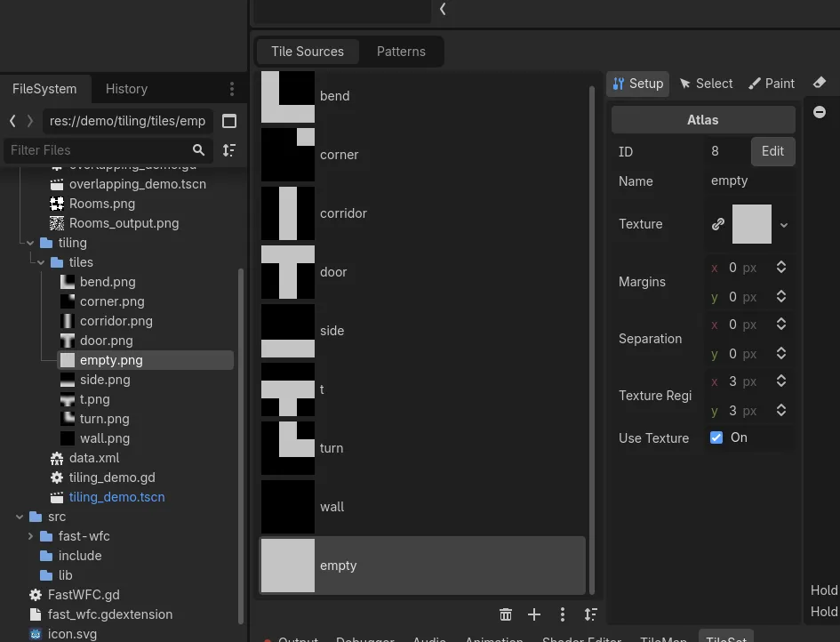Adjust Texture Region y stepper

pyautogui.click(x=781, y=411)
